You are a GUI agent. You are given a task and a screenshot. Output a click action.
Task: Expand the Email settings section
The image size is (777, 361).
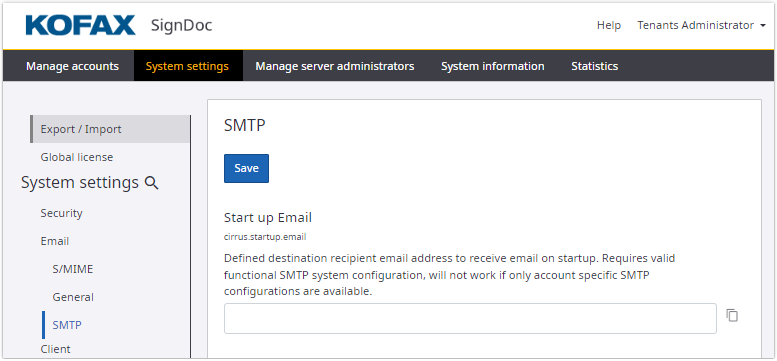(x=55, y=241)
